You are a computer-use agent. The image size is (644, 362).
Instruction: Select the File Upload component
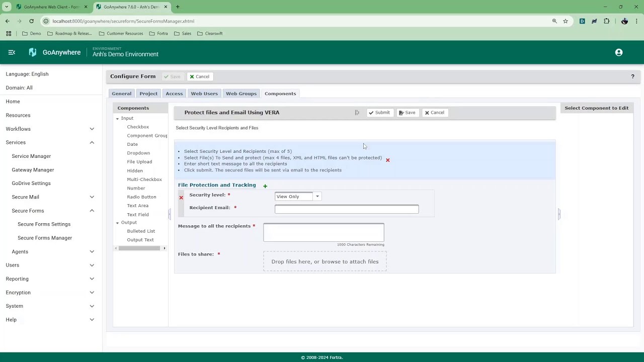pos(139,162)
